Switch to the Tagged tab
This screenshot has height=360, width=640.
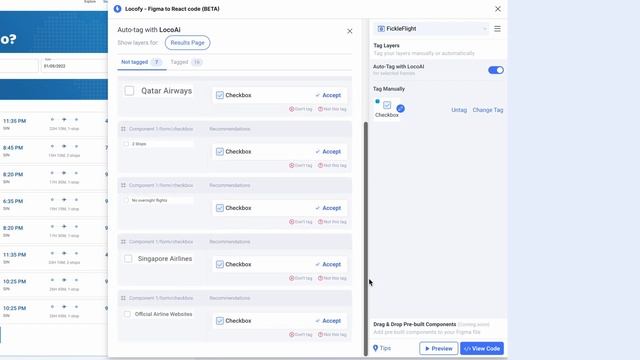pos(186,62)
